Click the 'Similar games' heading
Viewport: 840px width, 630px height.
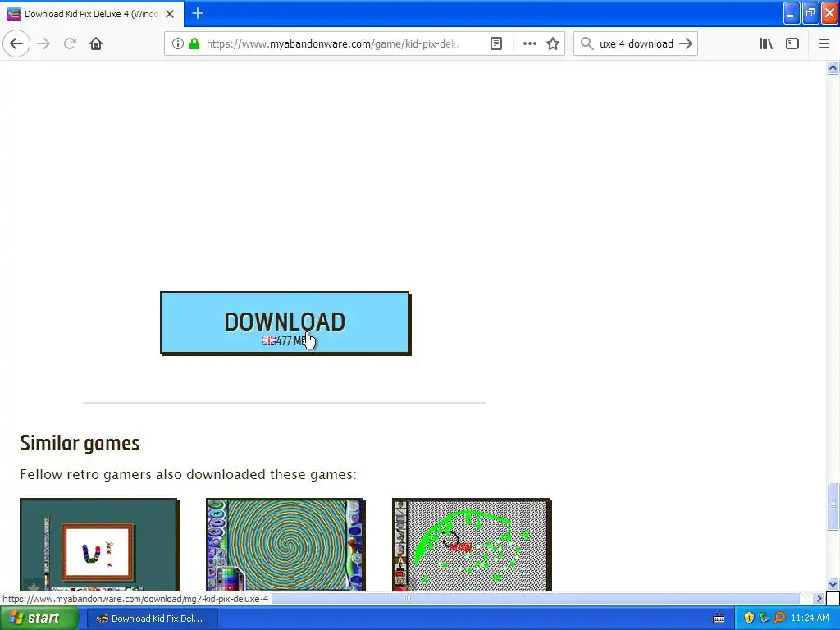(80, 443)
